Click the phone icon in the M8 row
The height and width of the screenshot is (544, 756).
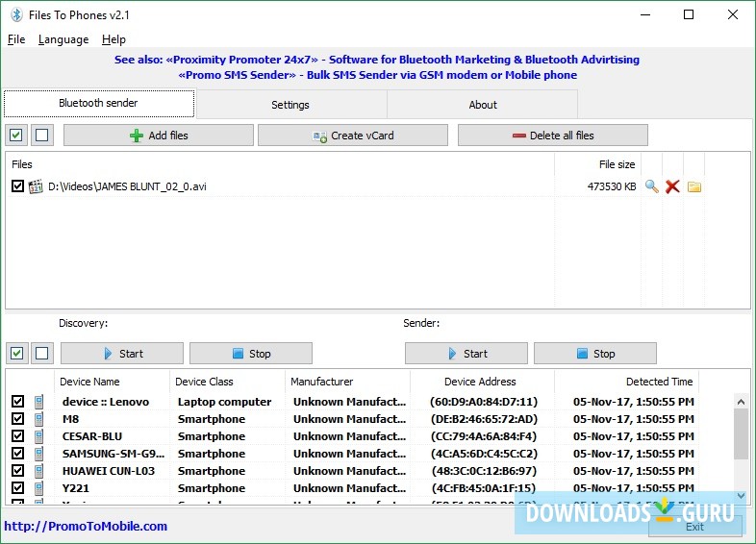tap(39, 419)
